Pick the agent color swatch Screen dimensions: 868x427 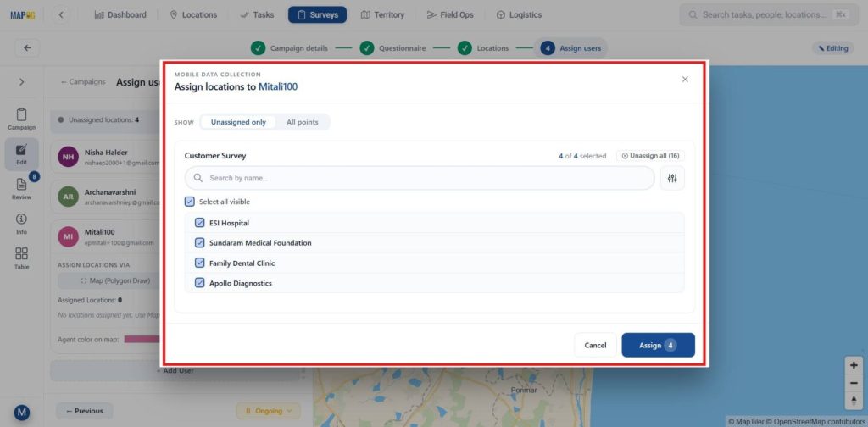click(142, 339)
